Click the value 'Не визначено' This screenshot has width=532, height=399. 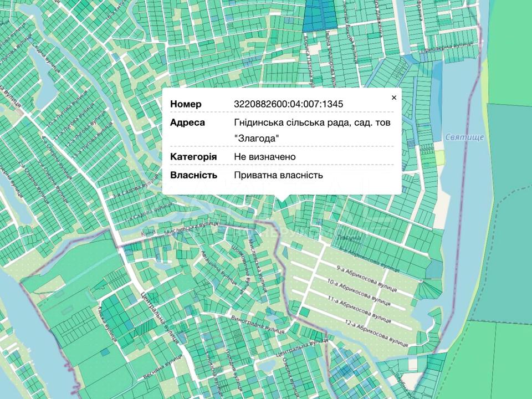[265, 157]
